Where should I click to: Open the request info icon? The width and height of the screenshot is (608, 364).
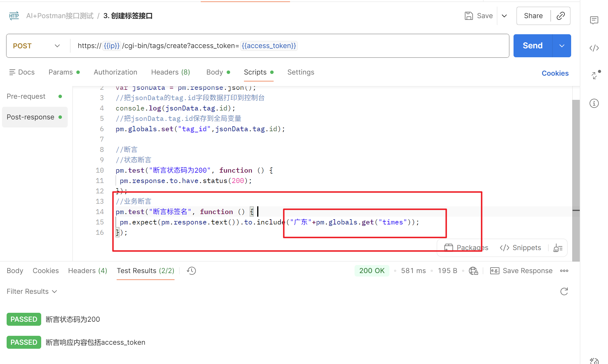click(x=594, y=103)
